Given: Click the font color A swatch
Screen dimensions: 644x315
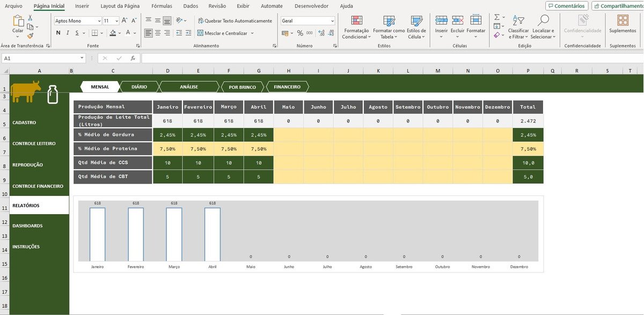Looking at the screenshot, I should pos(128,33).
